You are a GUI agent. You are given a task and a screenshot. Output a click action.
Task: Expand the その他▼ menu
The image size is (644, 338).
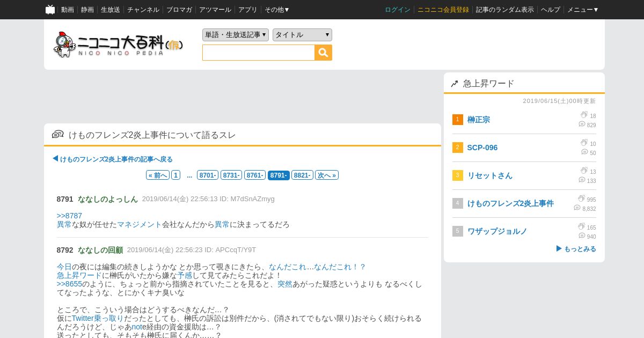pyautogui.click(x=277, y=10)
